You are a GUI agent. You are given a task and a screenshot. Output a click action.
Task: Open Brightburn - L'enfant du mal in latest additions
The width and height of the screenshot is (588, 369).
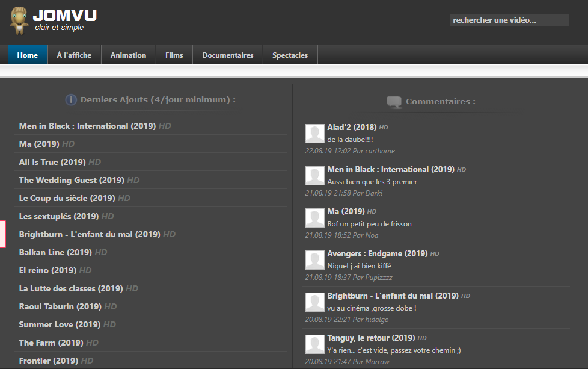[x=90, y=234]
